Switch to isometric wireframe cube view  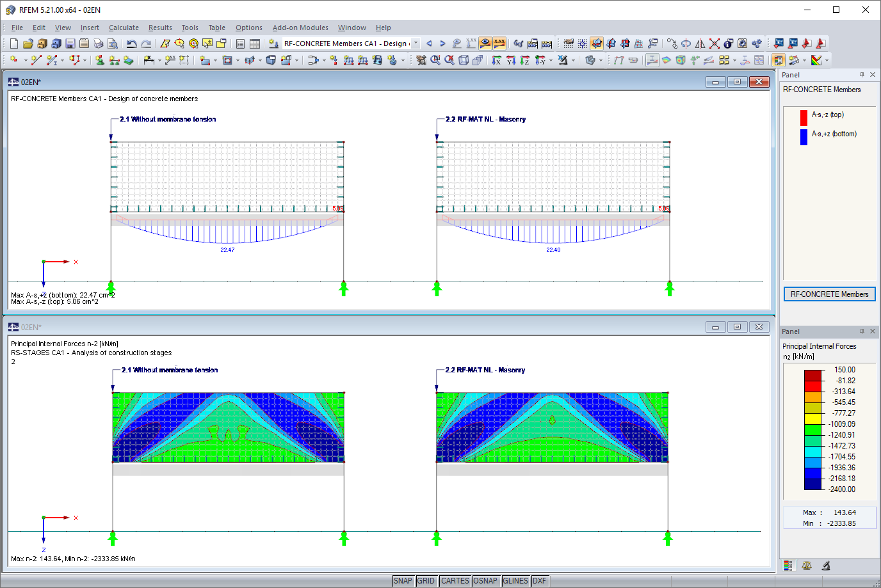coord(464,60)
